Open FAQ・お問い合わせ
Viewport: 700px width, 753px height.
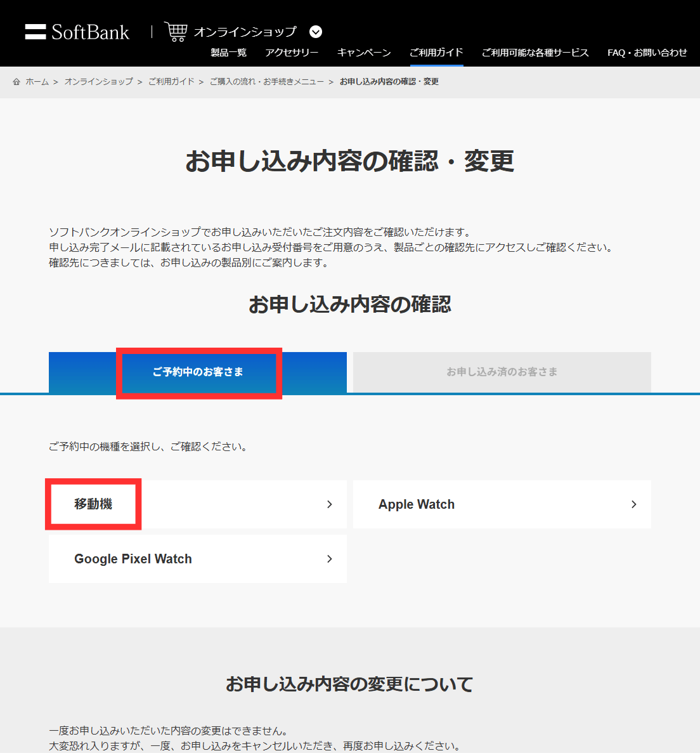click(x=646, y=53)
